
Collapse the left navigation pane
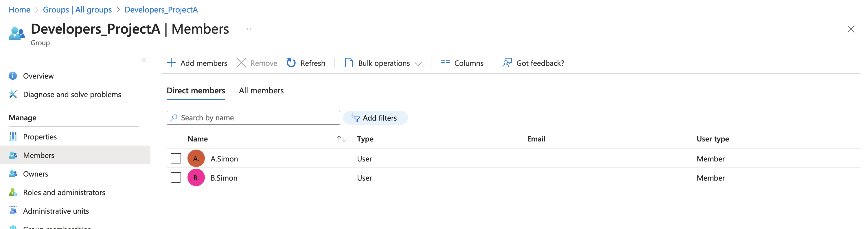(x=144, y=60)
